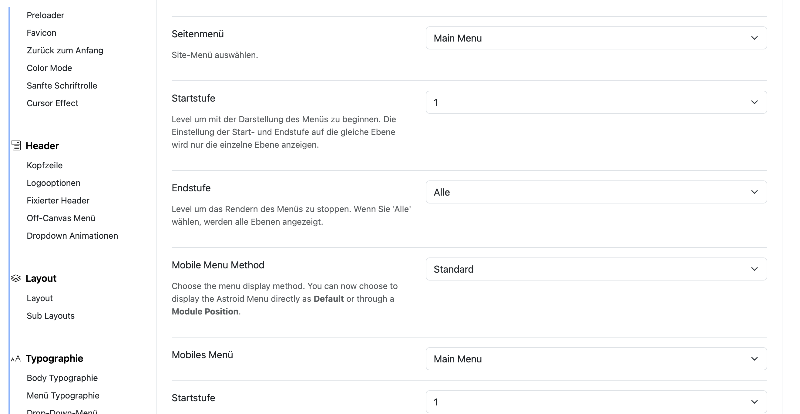
Task: Click the Layout section icon in sidebar
Action: pyautogui.click(x=15, y=279)
